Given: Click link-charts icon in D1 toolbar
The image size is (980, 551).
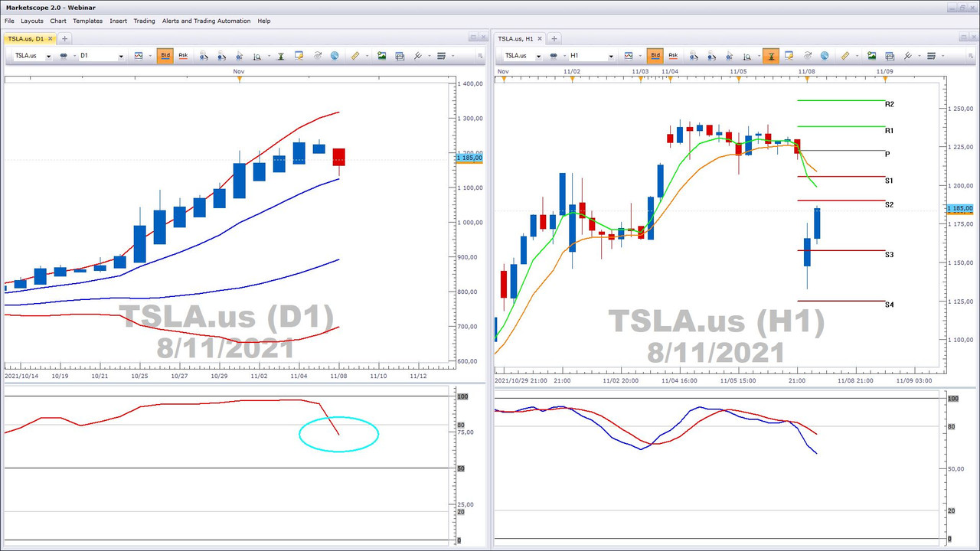Looking at the screenshot, I should pos(64,56).
